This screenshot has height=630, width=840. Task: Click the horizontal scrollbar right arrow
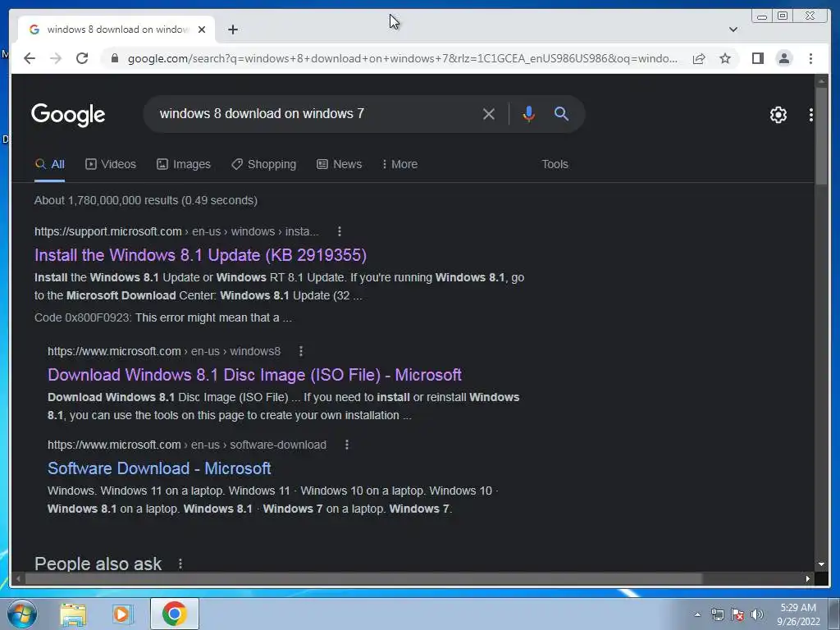[808, 578]
